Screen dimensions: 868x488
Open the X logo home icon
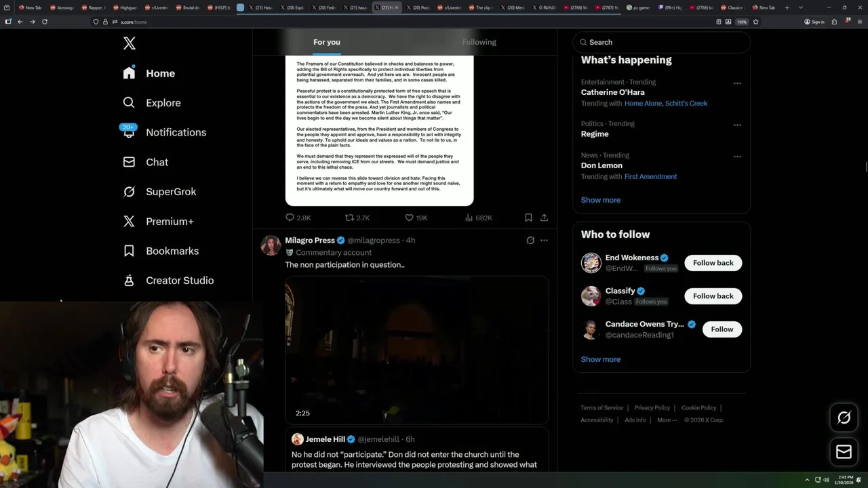(x=130, y=43)
